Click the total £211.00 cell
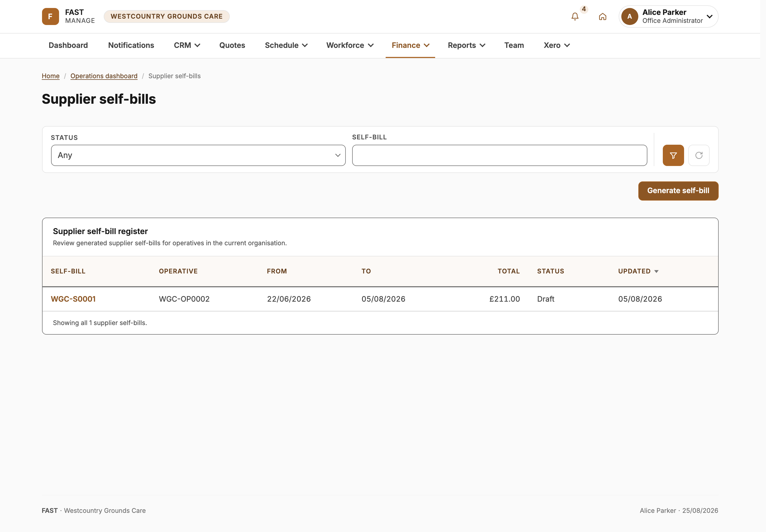766x532 pixels. [504, 299]
